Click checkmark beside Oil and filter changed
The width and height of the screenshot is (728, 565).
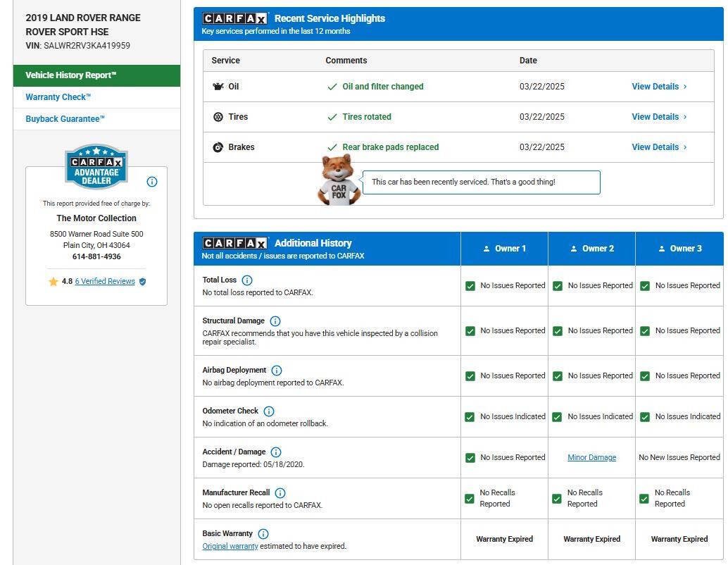click(332, 87)
